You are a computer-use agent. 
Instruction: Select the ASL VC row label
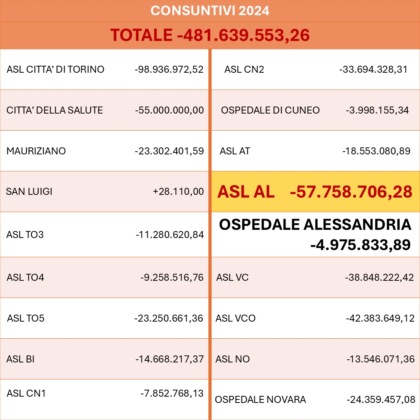[x=232, y=277]
